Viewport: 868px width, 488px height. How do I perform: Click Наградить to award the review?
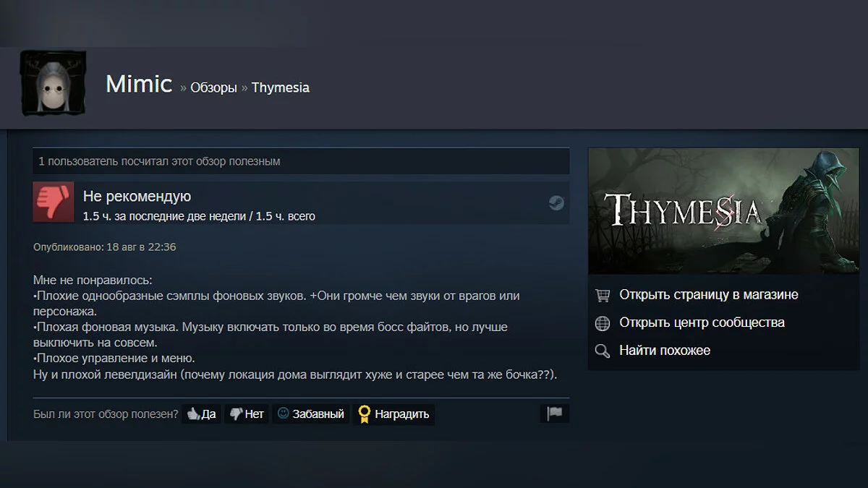(x=393, y=414)
